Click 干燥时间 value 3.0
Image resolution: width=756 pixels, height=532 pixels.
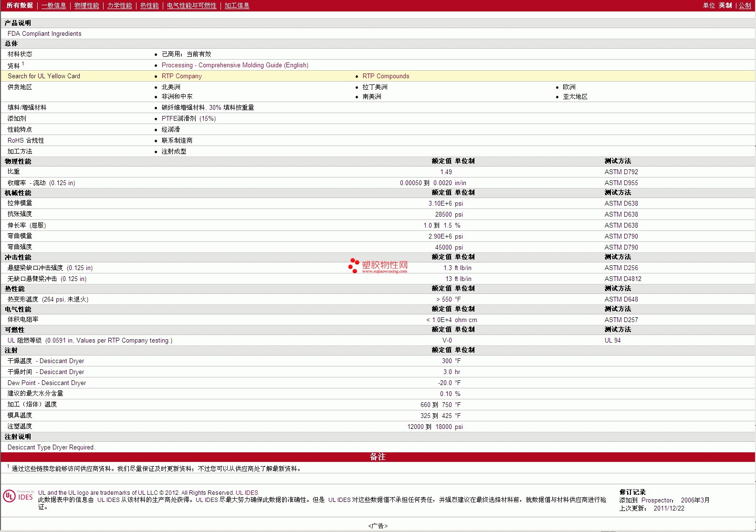pyautogui.click(x=447, y=372)
